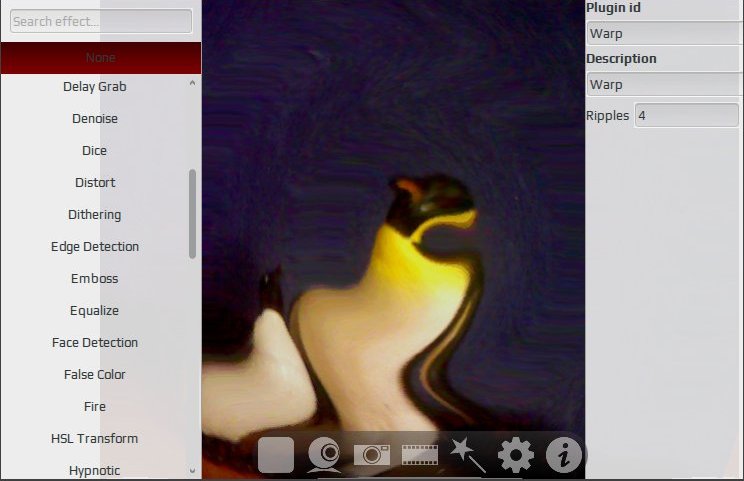Select the Edge Detection effect

(95, 247)
